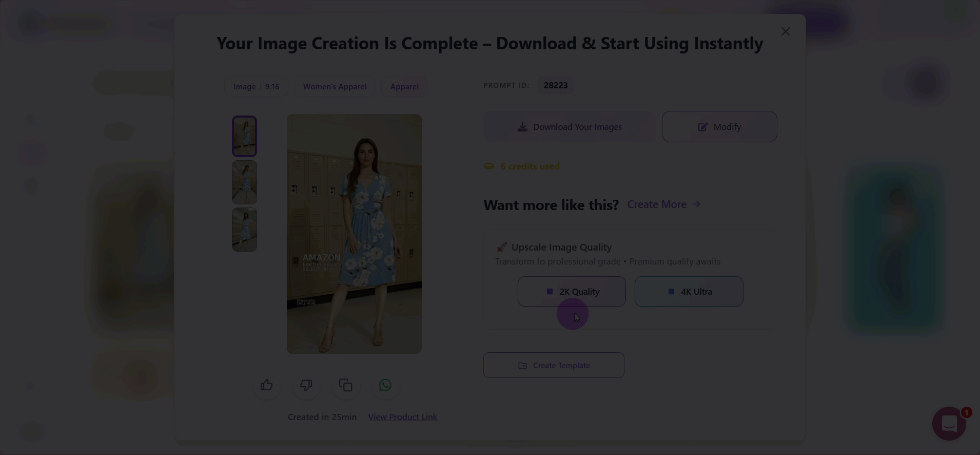Click the Download Your Images button
This screenshot has height=455, width=980.
(570, 127)
